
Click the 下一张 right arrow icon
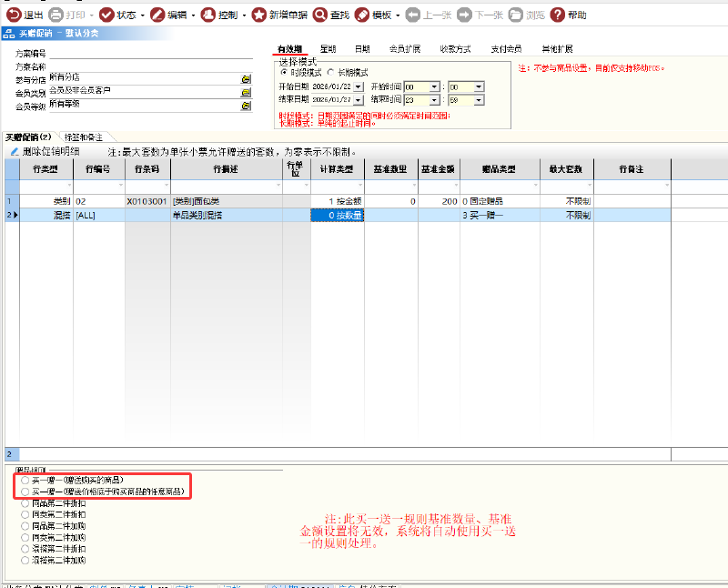pos(464,15)
